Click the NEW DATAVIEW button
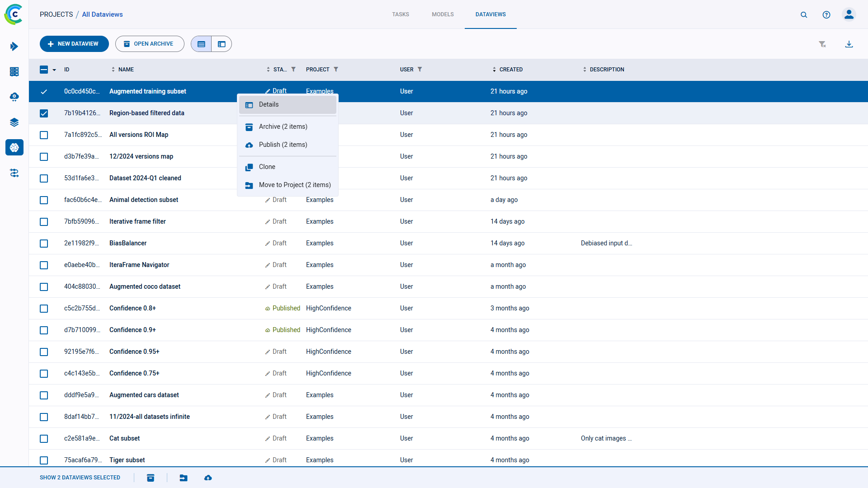 click(x=74, y=44)
